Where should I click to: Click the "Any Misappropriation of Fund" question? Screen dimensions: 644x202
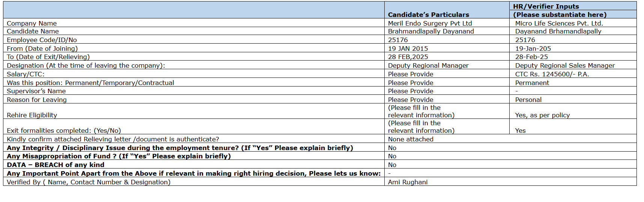(119, 156)
